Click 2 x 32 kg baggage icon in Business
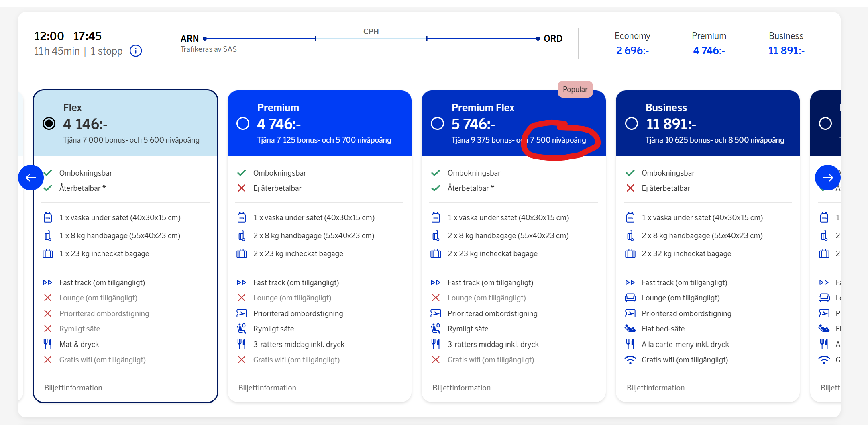868x425 pixels. 630,253
